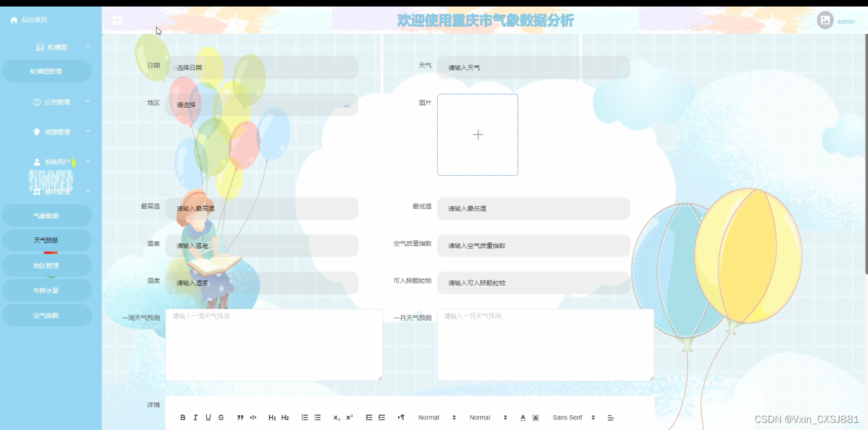Open the 地区 请选择 dropdown

pos(262,105)
